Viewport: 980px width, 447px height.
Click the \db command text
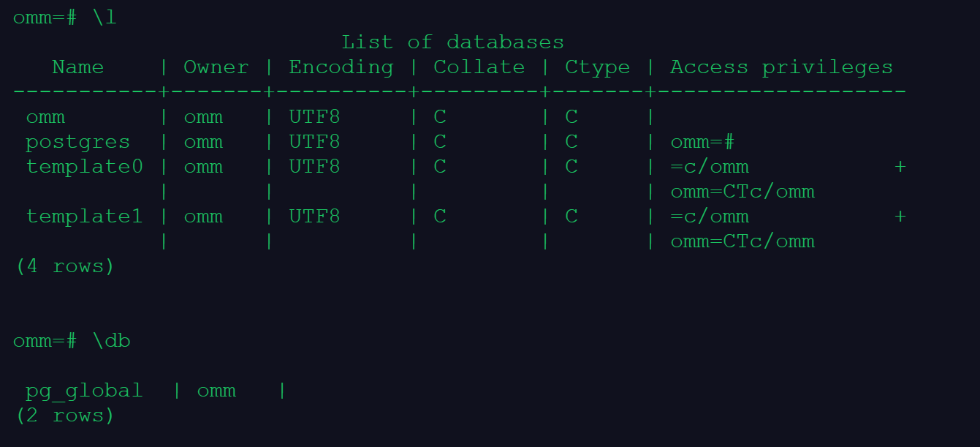[x=110, y=341]
